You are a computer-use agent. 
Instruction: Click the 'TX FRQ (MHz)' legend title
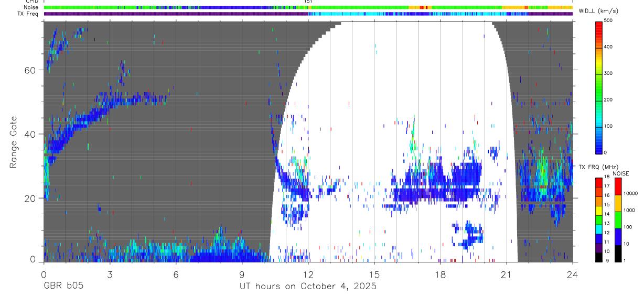[598, 167]
